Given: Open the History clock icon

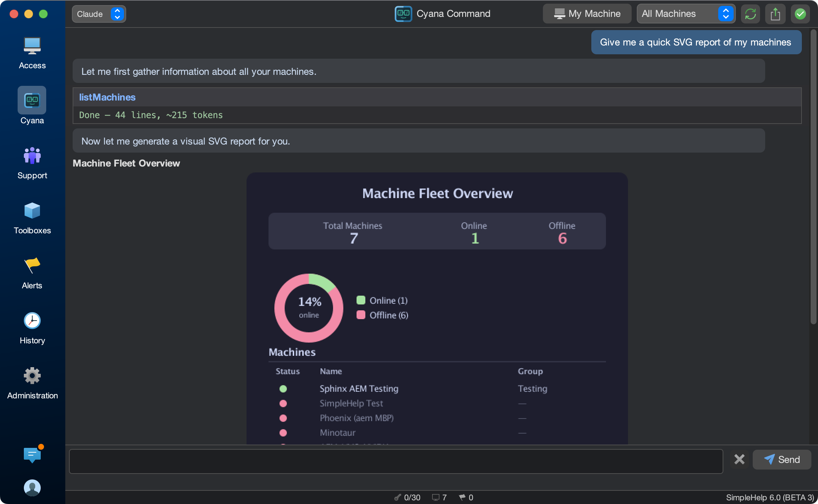Looking at the screenshot, I should click(x=32, y=321).
